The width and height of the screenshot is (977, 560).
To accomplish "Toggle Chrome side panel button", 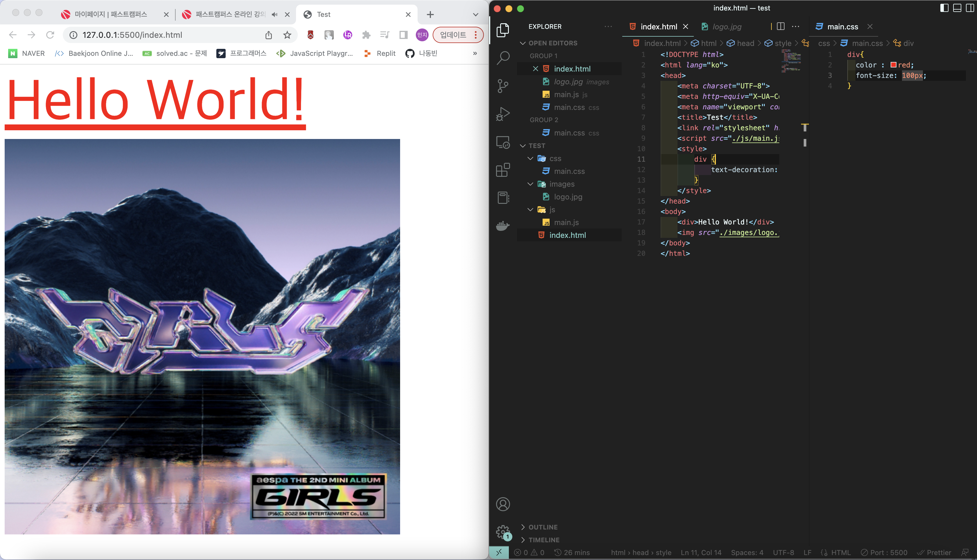I will (403, 35).
